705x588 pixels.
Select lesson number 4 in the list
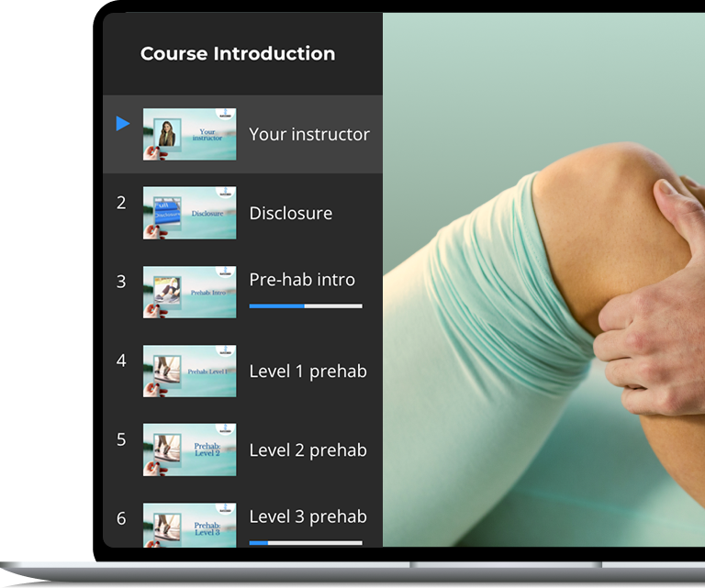pos(121,361)
